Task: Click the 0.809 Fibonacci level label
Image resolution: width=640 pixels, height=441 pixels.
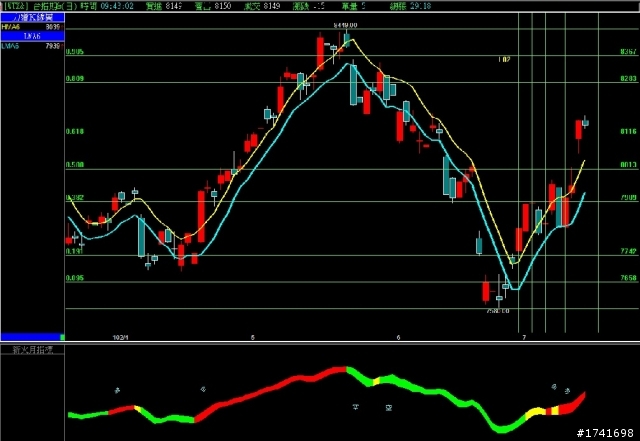Action: click(x=75, y=78)
